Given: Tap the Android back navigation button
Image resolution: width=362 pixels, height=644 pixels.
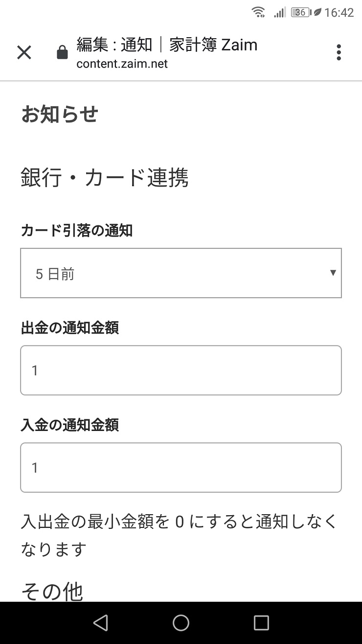Looking at the screenshot, I should (100, 623).
